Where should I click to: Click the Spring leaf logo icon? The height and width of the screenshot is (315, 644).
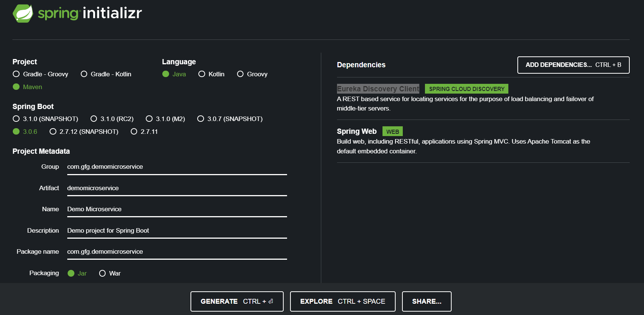(x=23, y=14)
